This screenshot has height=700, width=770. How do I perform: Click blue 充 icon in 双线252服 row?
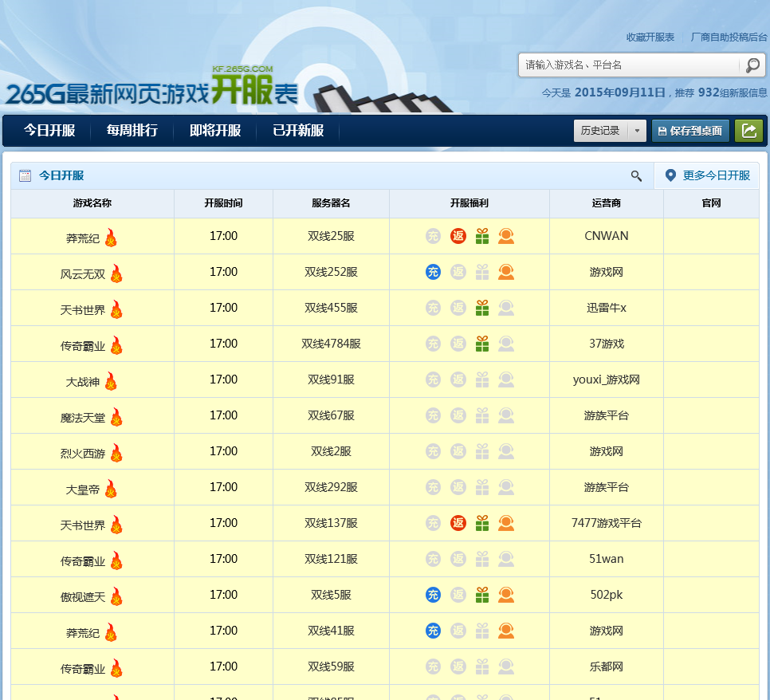433,272
